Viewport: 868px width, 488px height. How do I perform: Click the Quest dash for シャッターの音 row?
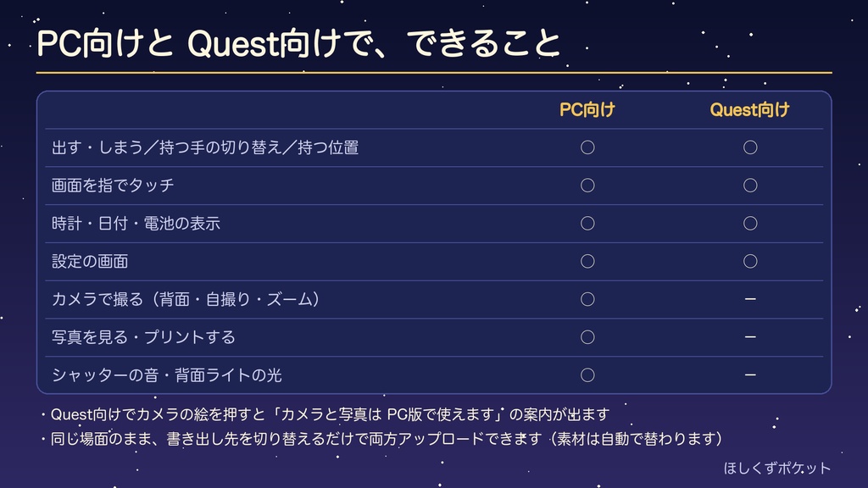[750, 374]
